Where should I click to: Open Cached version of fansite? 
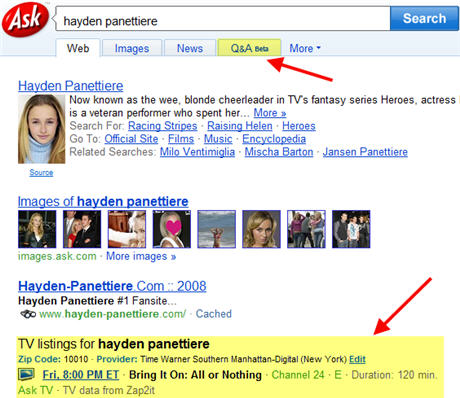214,314
